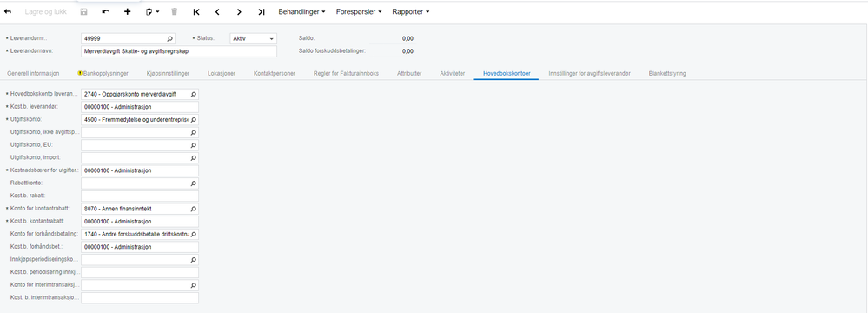Search Hovedbokskonto leverandør with lookup icon
868x313 pixels.
(194, 94)
